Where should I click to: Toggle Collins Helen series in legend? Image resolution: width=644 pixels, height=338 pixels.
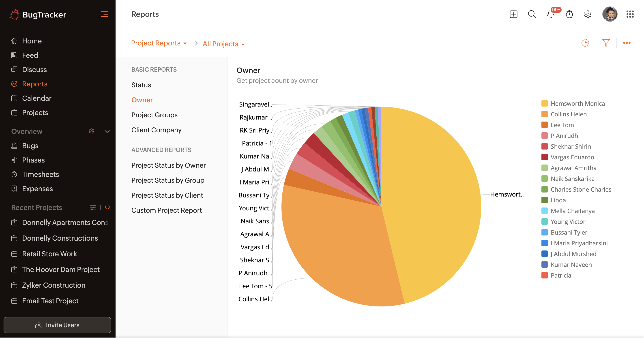coord(569,114)
